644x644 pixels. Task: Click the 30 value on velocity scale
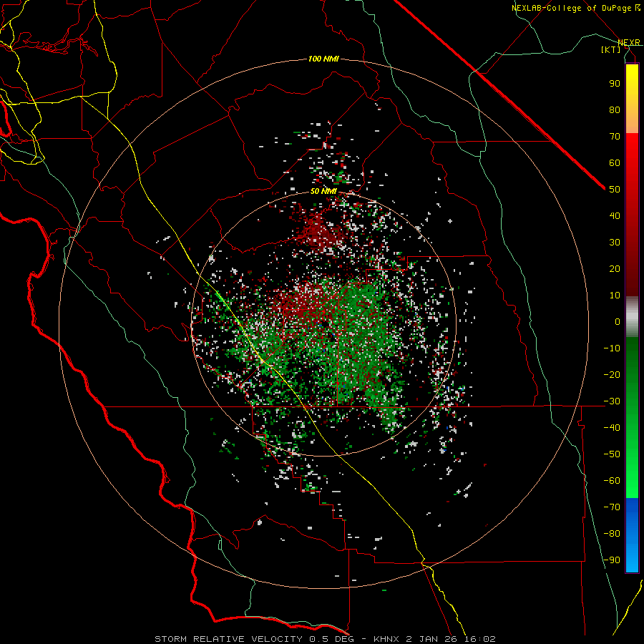coord(615,243)
